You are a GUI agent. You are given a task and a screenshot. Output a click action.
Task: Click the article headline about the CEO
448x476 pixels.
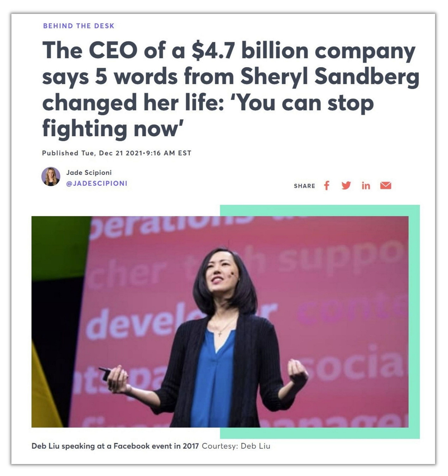tap(230, 89)
